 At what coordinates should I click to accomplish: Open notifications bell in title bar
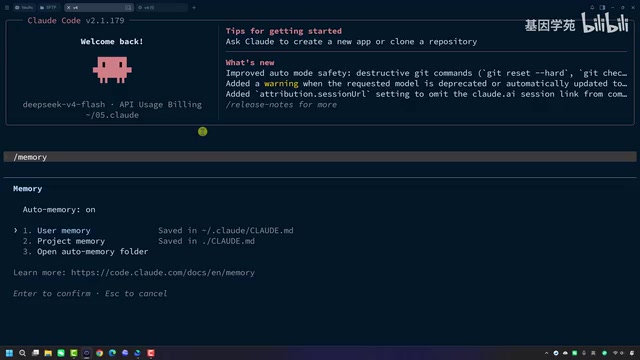[592, 7]
